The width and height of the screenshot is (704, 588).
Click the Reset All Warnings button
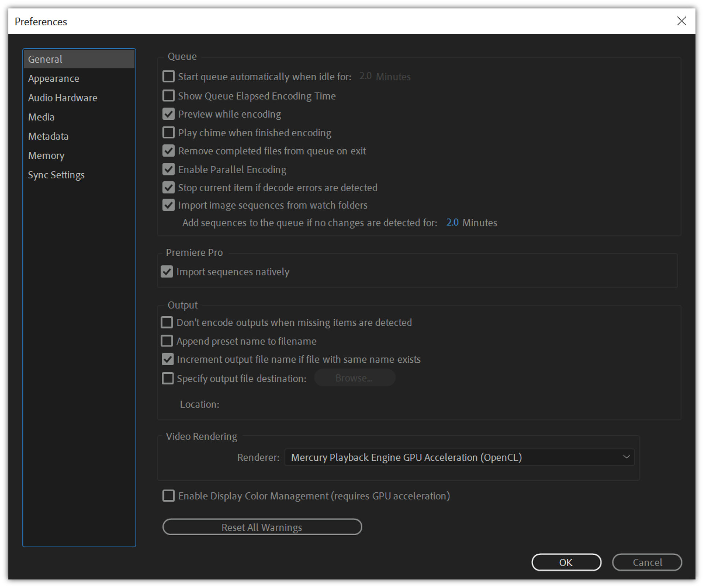262,527
